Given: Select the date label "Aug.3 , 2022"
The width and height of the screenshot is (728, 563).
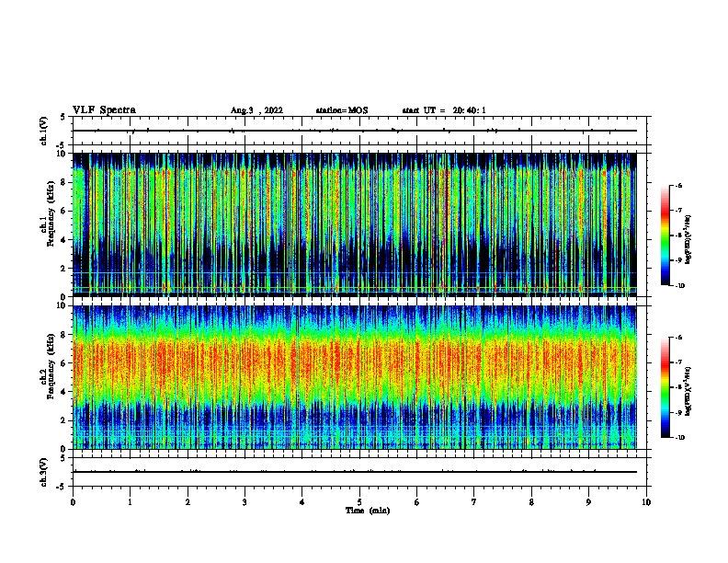Looking at the screenshot, I should coord(256,110).
